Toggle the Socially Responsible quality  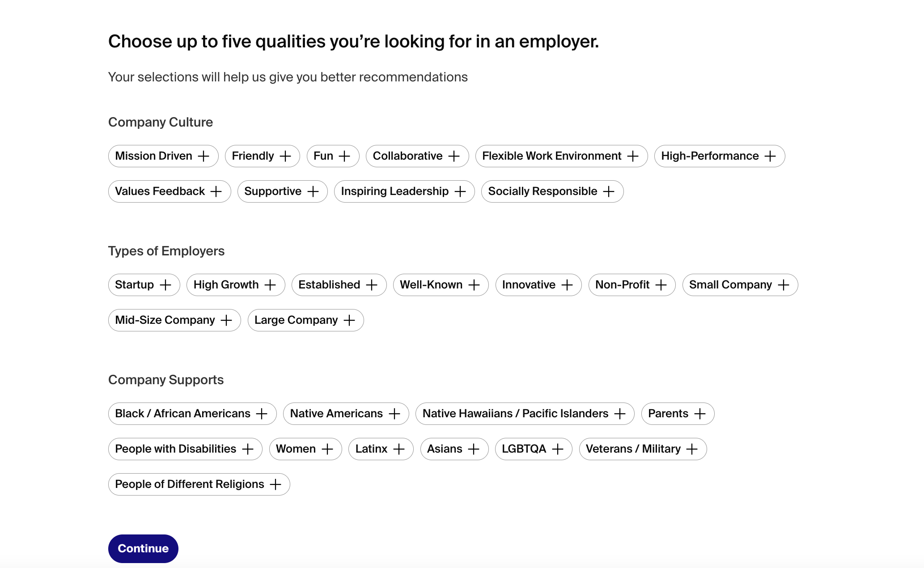pos(552,191)
